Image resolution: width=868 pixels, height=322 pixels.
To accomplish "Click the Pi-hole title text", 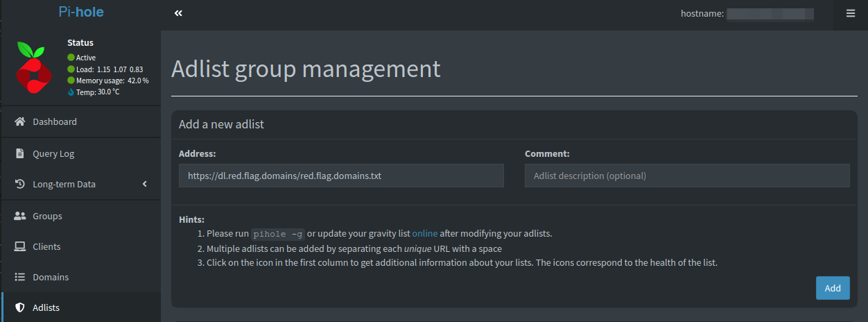I will click(x=81, y=12).
